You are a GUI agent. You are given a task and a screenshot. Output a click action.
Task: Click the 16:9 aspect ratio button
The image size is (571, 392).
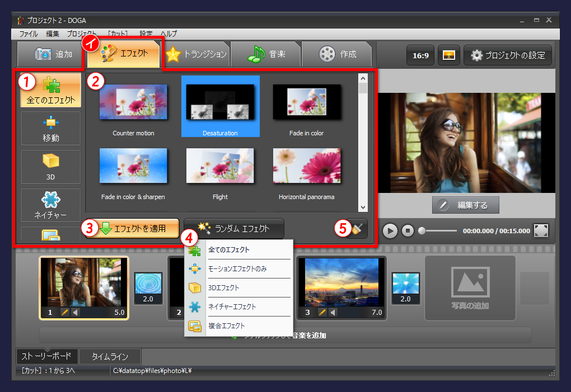pos(420,55)
